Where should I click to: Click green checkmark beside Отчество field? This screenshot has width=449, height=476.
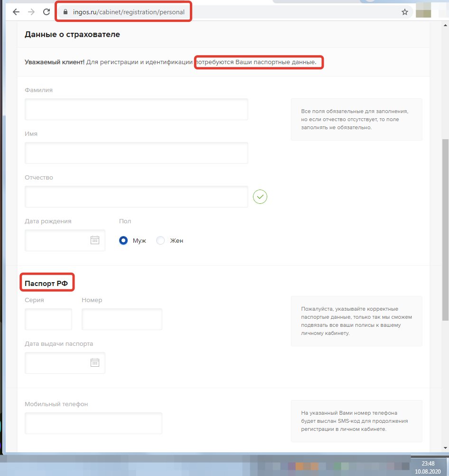260,196
